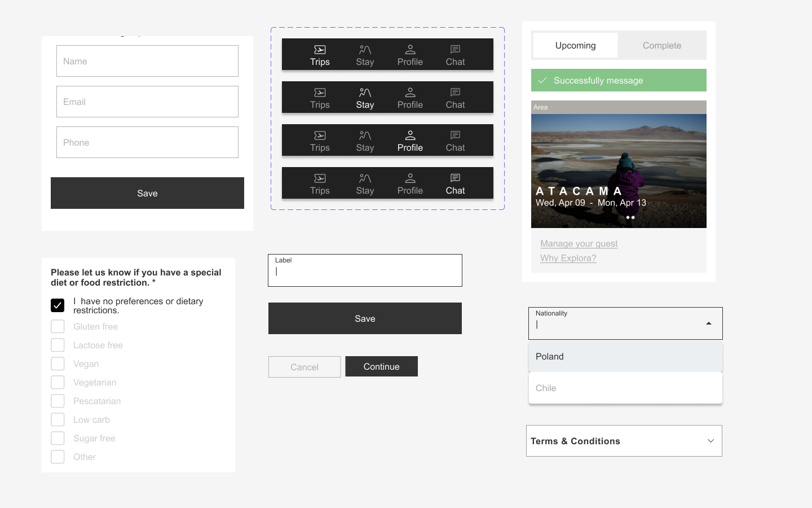Check the Vegan dietary option
The image size is (812, 508).
click(58, 364)
